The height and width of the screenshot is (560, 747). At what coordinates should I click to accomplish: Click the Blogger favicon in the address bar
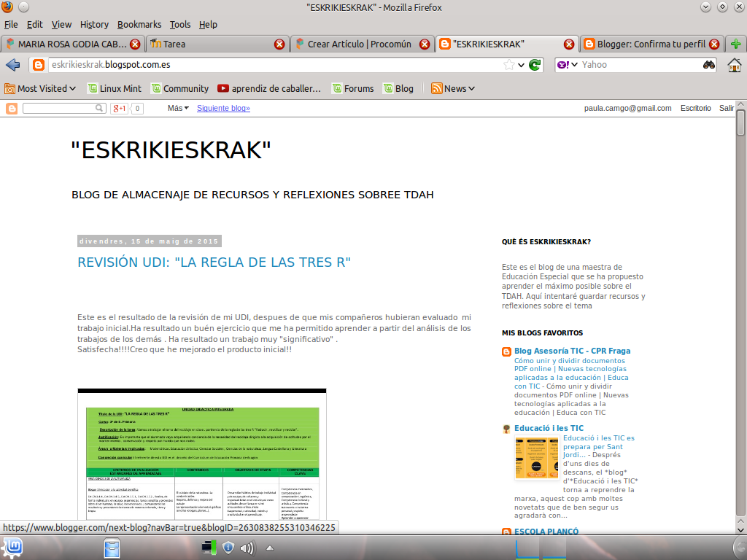point(39,64)
